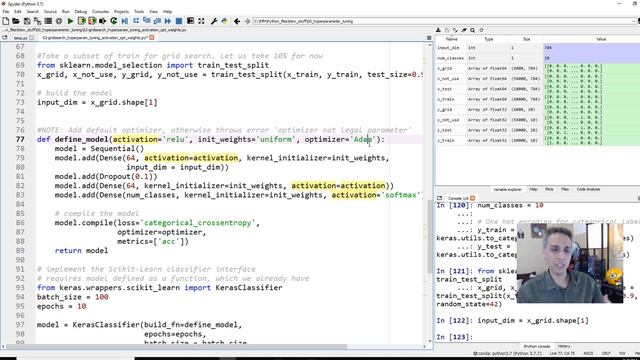Browse console tabs icon
640x360 pixels.
click(440, 198)
